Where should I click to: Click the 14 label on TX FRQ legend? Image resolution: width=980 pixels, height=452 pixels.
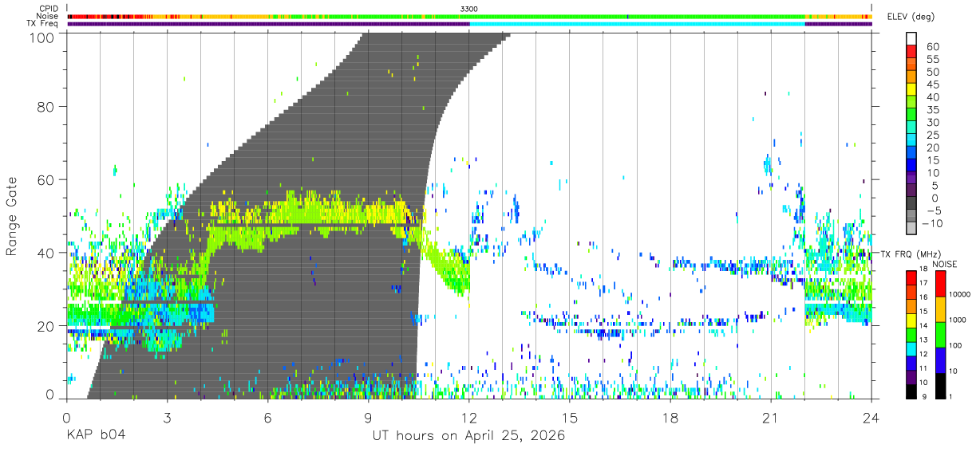[x=922, y=326]
